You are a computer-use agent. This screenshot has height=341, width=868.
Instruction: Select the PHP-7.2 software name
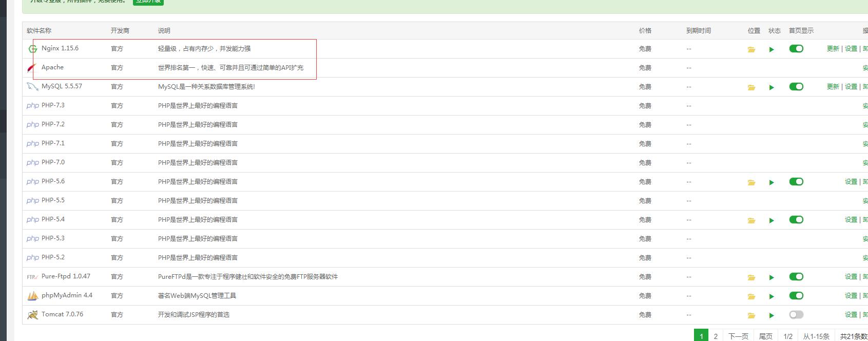(53, 124)
